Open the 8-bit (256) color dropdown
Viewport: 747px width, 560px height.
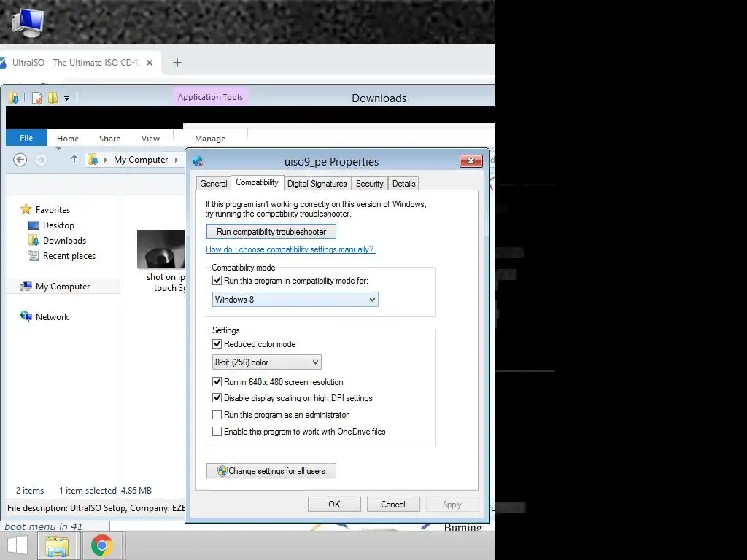[x=267, y=362]
